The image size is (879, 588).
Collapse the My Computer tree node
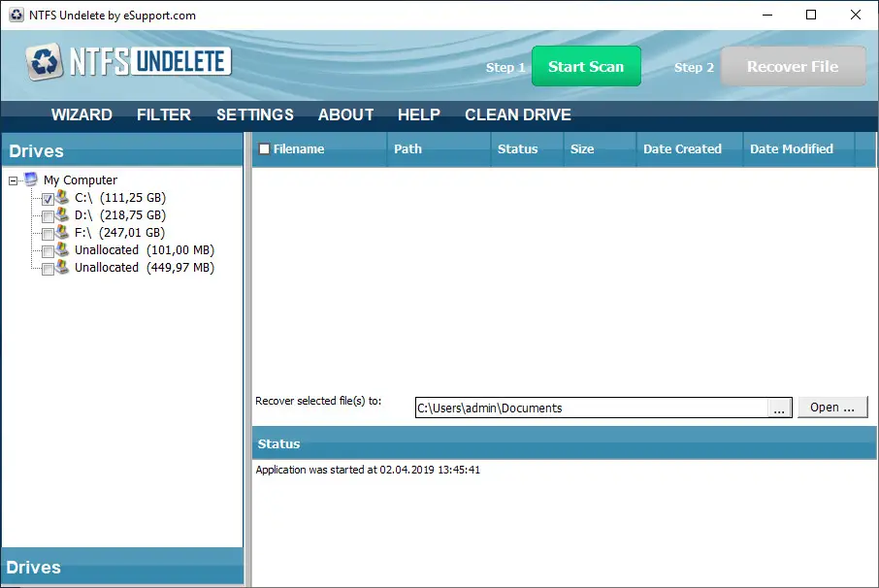pyautogui.click(x=13, y=180)
